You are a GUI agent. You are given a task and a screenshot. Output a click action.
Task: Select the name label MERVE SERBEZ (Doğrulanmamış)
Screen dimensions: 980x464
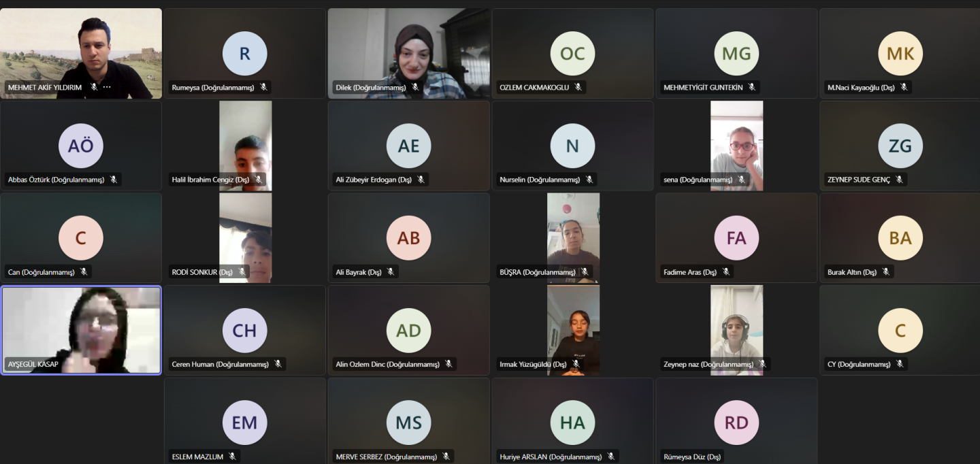387,457
